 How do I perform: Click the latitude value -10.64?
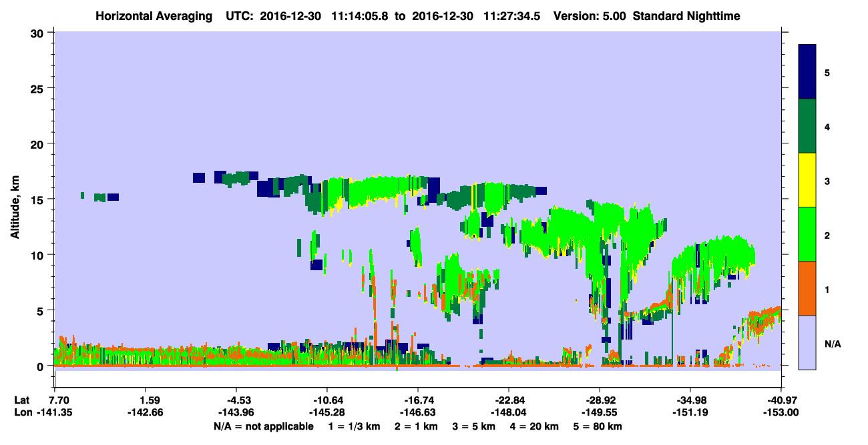click(x=327, y=400)
